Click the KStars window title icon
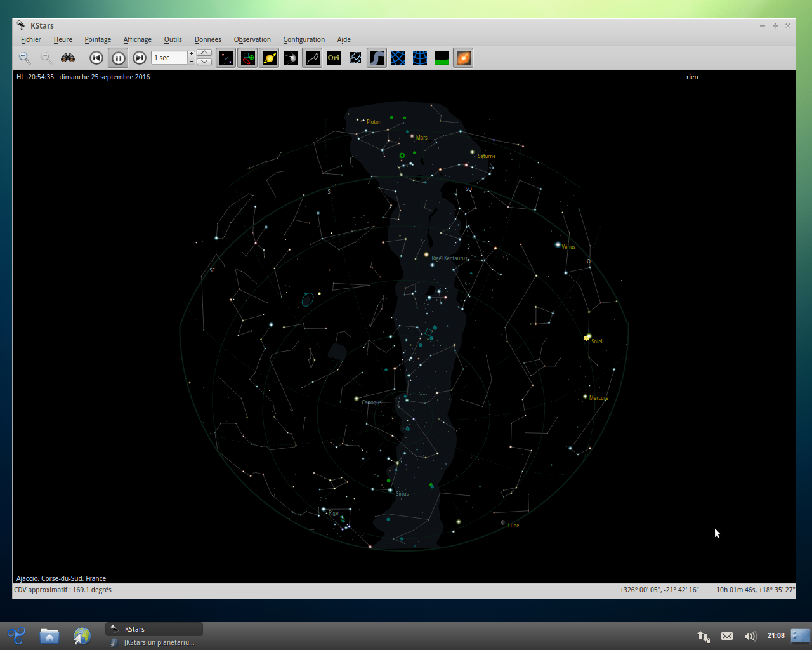This screenshot has height=650, width=812. [22, 25]
